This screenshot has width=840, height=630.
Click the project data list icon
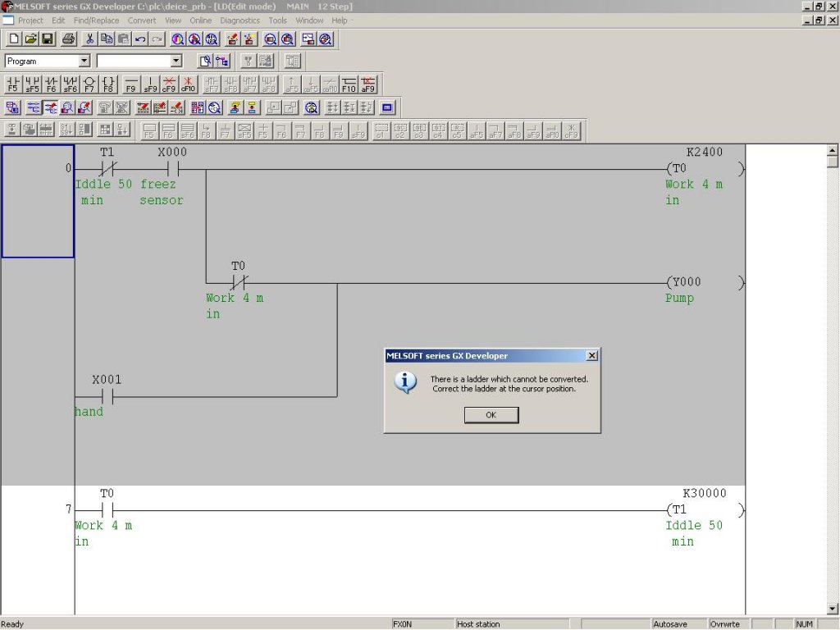tap(205, 61)
